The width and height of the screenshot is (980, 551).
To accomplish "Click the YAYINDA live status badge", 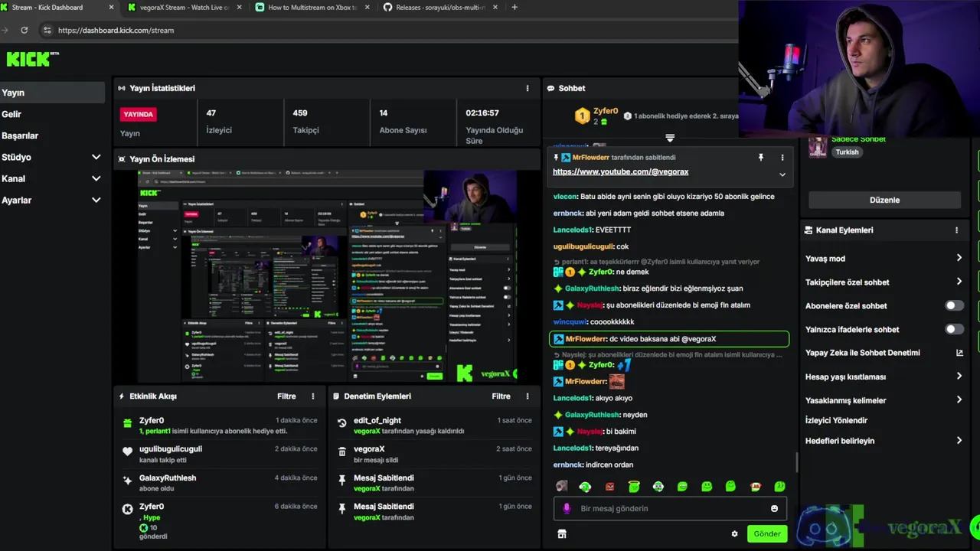I will coord(139,114).
